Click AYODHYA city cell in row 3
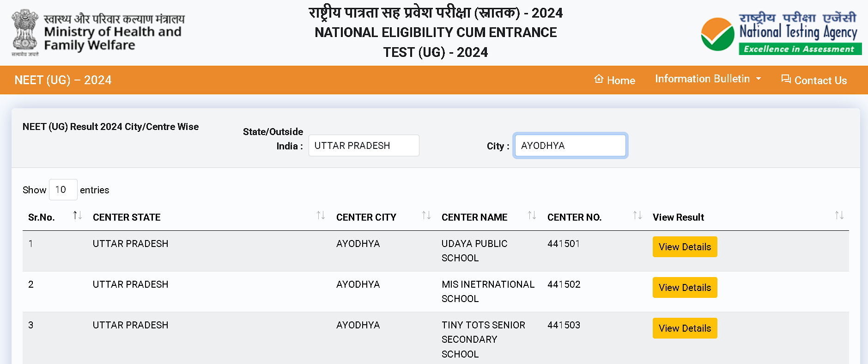The height and width of the screenshot is (364, 868). tap(358, 325)
